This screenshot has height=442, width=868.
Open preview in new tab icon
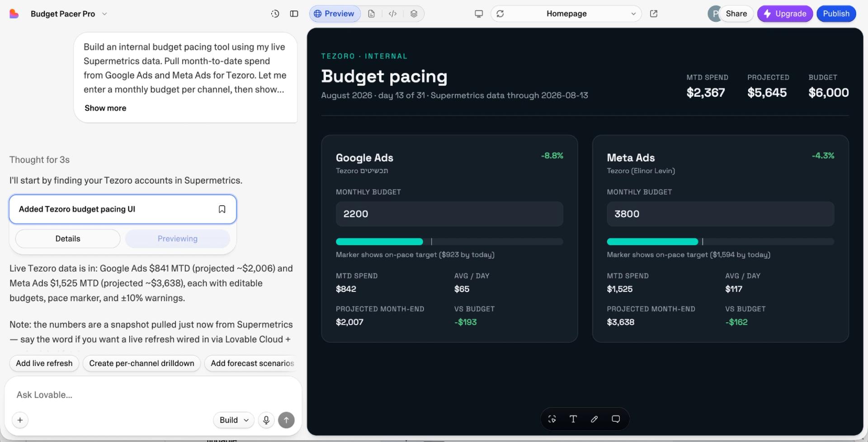654,14
